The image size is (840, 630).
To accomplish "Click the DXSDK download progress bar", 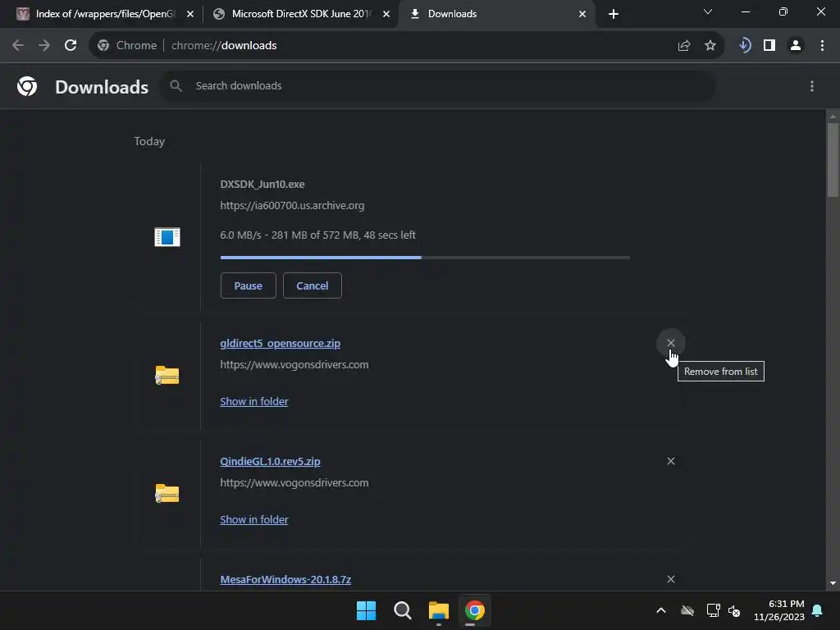I will click(425, 258).
